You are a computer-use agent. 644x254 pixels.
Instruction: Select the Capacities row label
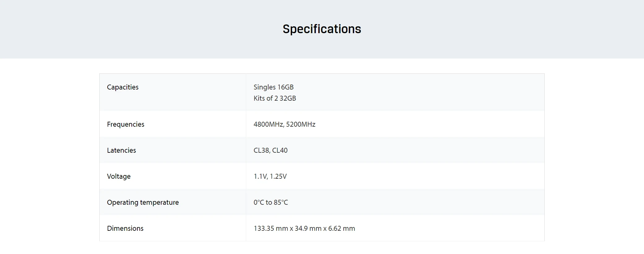tap(122, 87)
